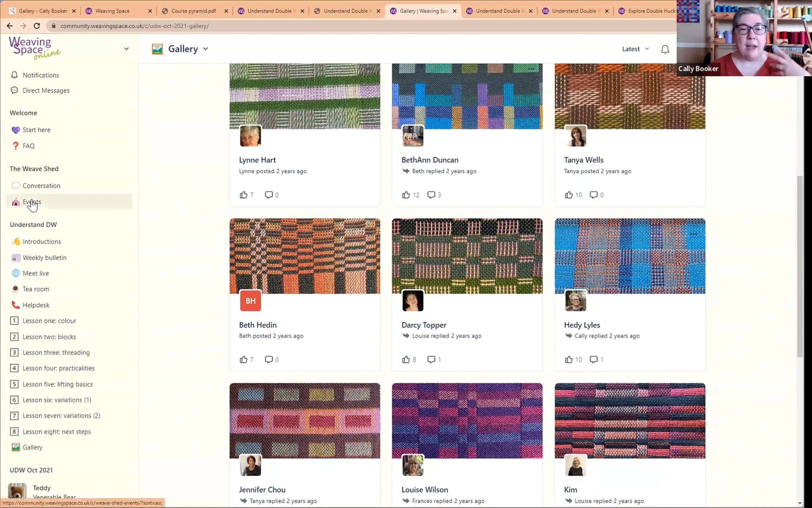Image resolution: width=812 pixels, height=508 pixels.
Task: Open the Tea room space
Action: [69, 289]
